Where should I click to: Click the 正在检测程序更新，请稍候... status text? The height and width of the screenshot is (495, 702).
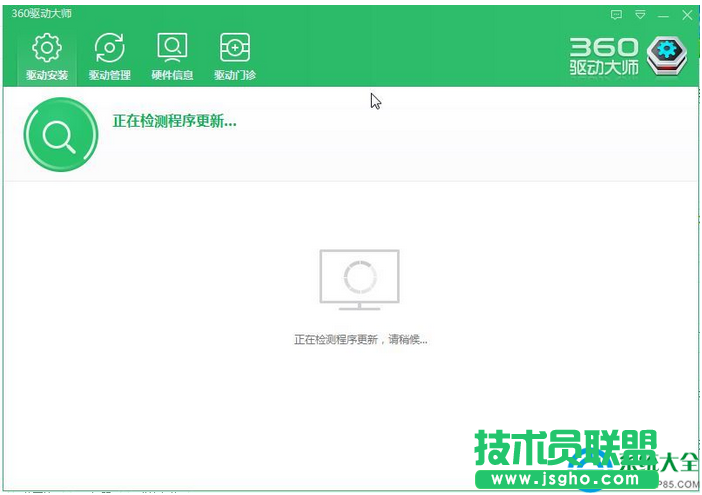click(361, 340)
